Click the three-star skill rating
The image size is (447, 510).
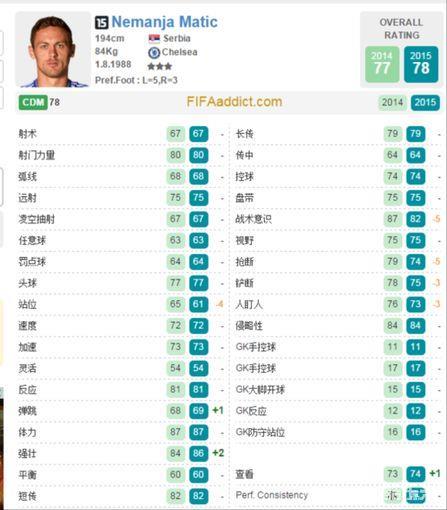(160, 66)
